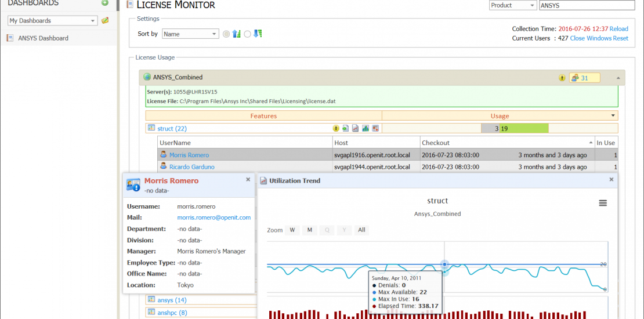Click warning icon in ANSYS_Combined header
This screenshot has width=644, height=319.
562,78
